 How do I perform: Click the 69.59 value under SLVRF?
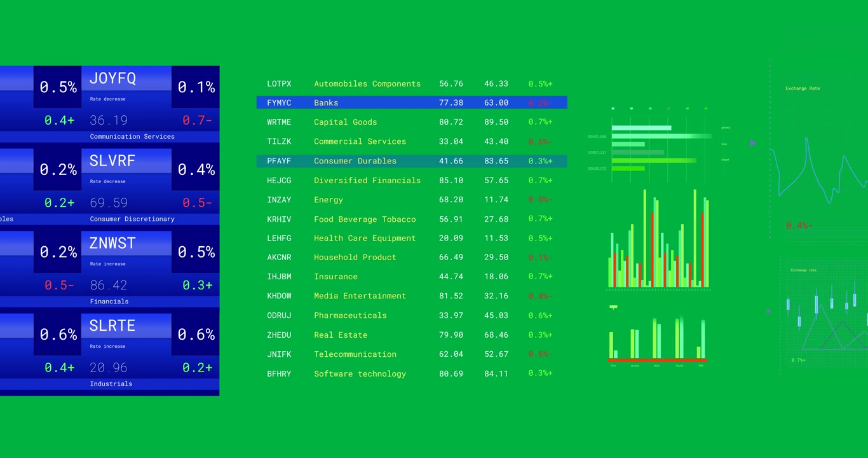pyautogui.click(x=109, y=203)
